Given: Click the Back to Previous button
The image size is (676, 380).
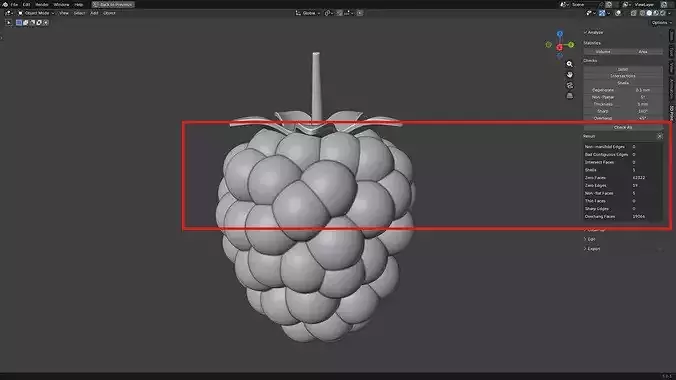Looking at the screenshot, I should pos(113,4).
